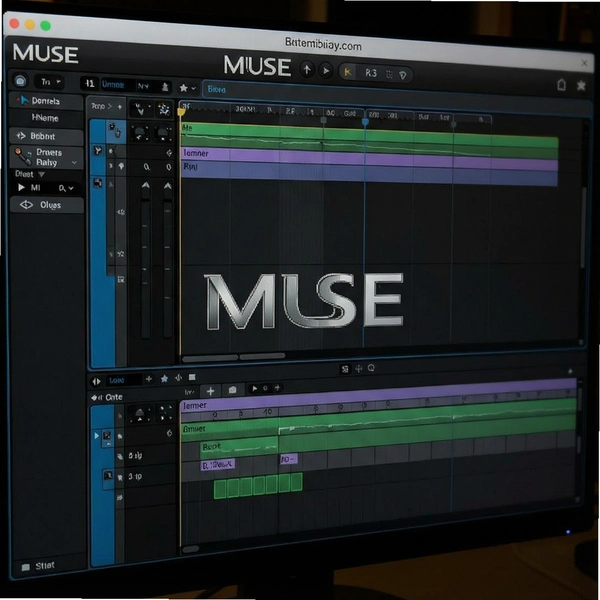The image size is (600, 600).
Task: Select the 'Donrels' sidebar item
Action: coord(46,101)
